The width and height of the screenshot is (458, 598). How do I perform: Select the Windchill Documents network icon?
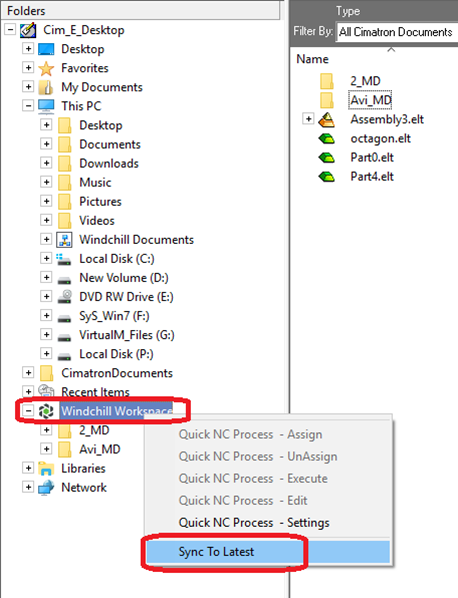click(64, 240)
